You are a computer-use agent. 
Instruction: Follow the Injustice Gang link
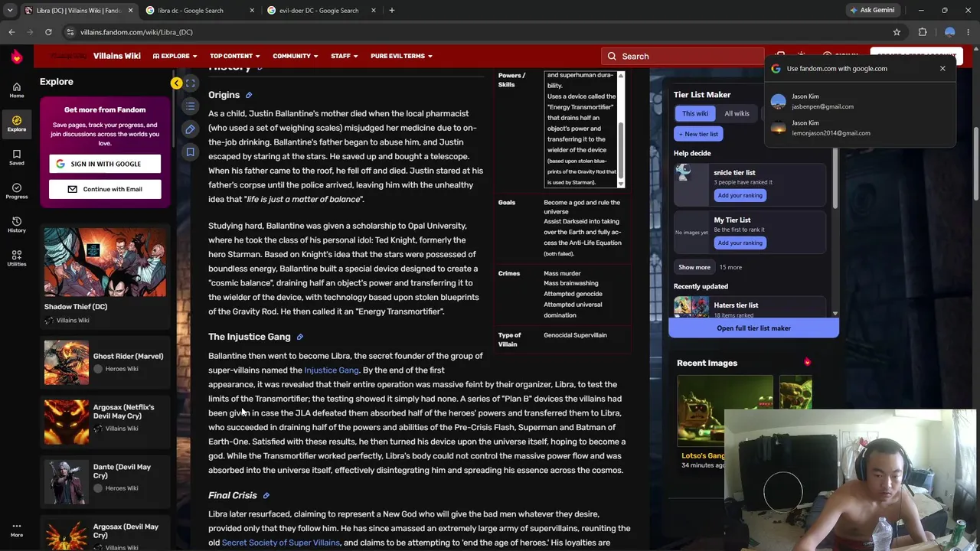tap(331, 370)
